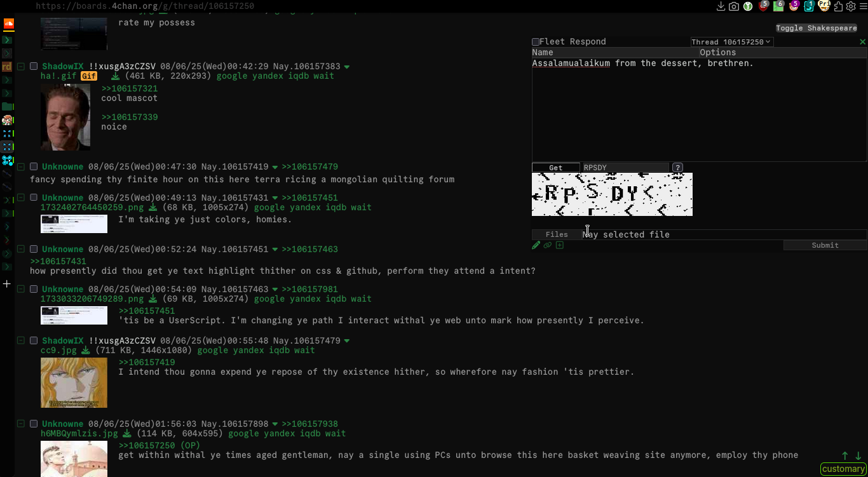Open the menu arrow for post 106157479
Viewport: 868px width, 477px height.
(347, 341)
